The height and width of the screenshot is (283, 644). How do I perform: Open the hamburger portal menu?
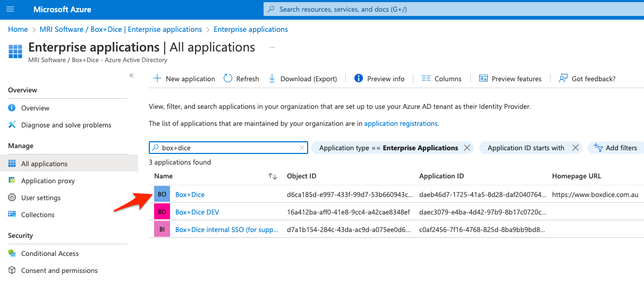pyautogui.click(x=11, y=9)
